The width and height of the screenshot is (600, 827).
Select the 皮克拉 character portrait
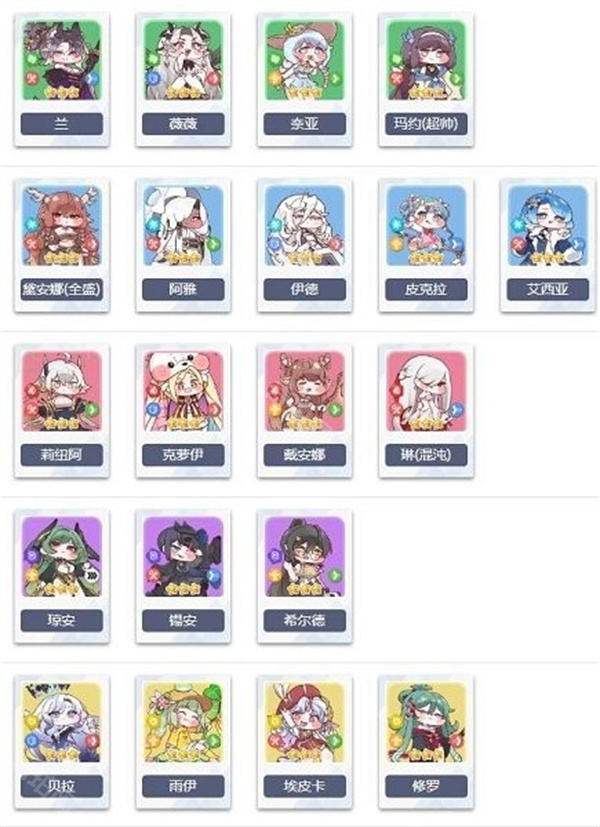(426, 226)
